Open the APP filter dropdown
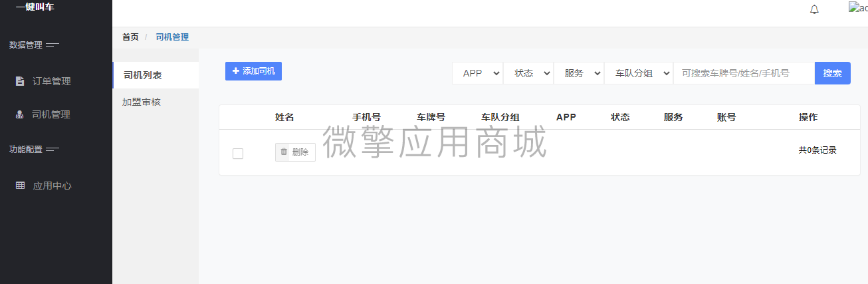 [477, 73]
